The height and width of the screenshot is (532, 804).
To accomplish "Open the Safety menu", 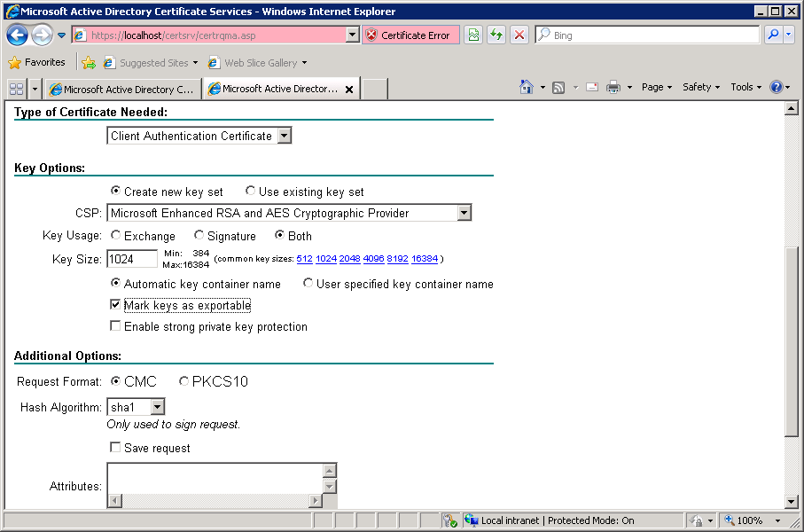I will 701,87.
